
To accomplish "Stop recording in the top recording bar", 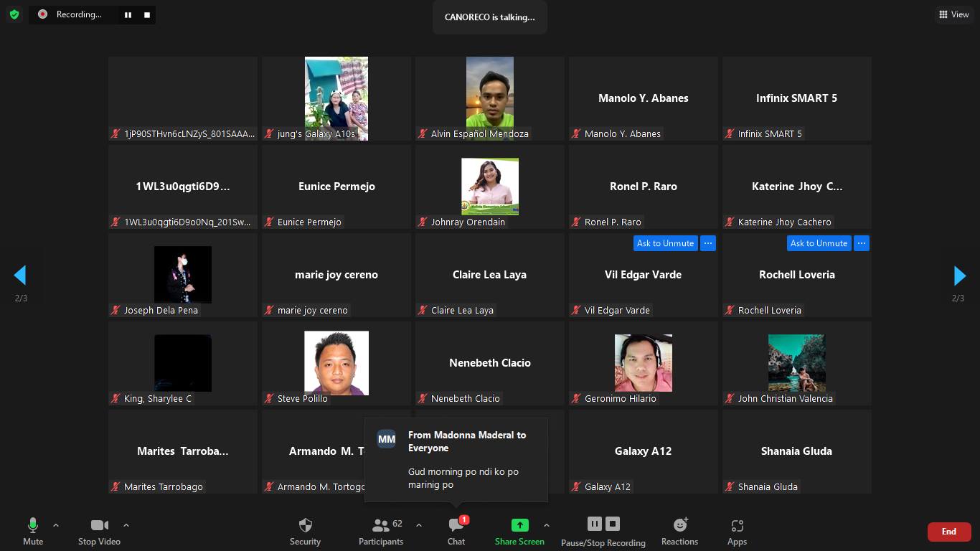I will click(147, 15).
